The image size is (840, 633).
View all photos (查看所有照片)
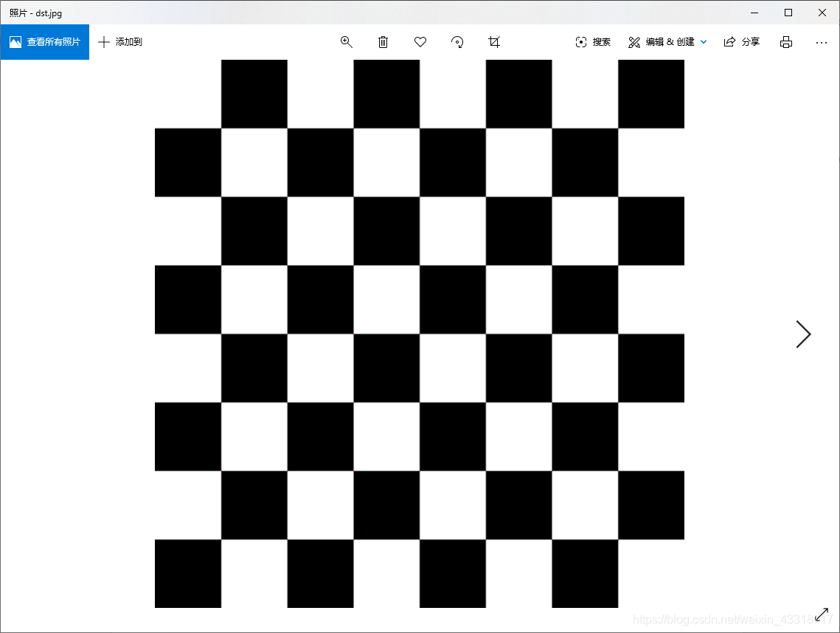[45, 42]
